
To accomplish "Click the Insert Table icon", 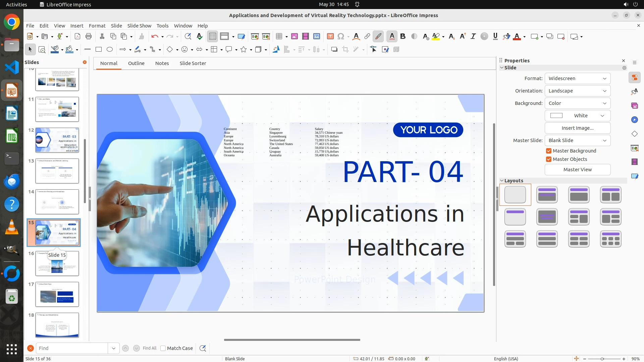I will point(279,37).
